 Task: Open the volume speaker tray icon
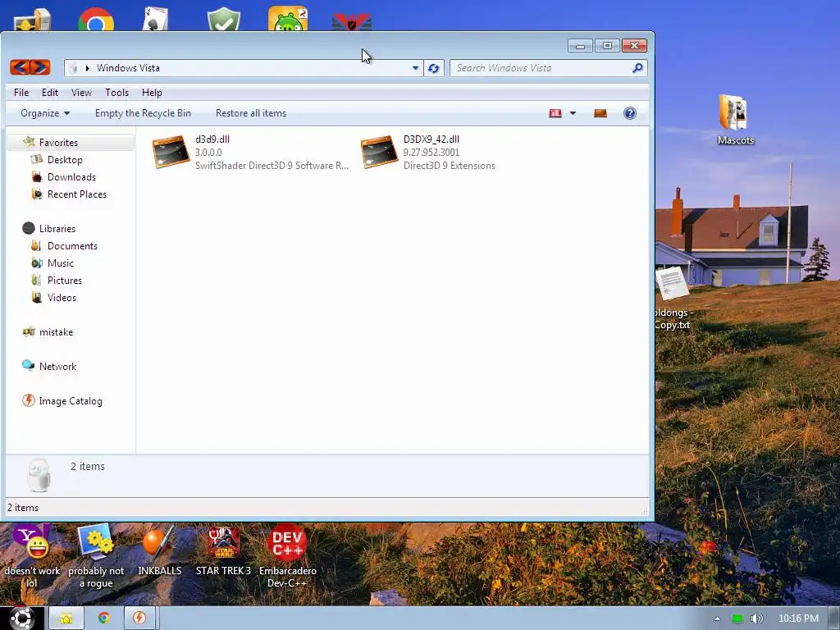point(756,619)
